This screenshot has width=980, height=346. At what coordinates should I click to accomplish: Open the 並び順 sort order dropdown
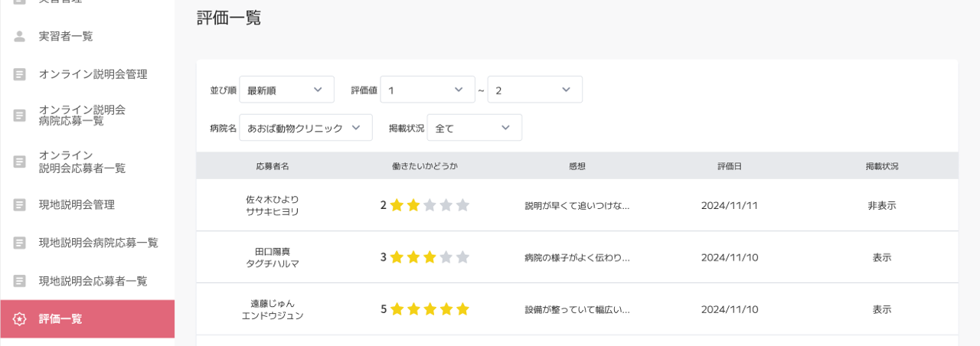pos(286,90)
